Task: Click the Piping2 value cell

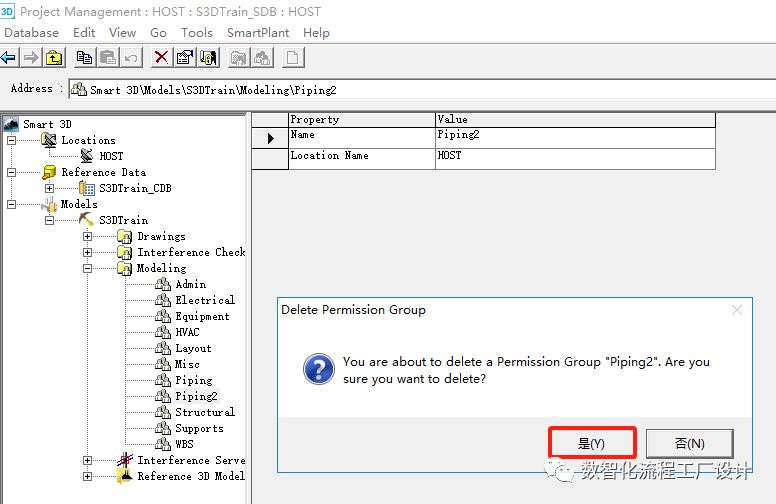Action: [x=575, y=138]
